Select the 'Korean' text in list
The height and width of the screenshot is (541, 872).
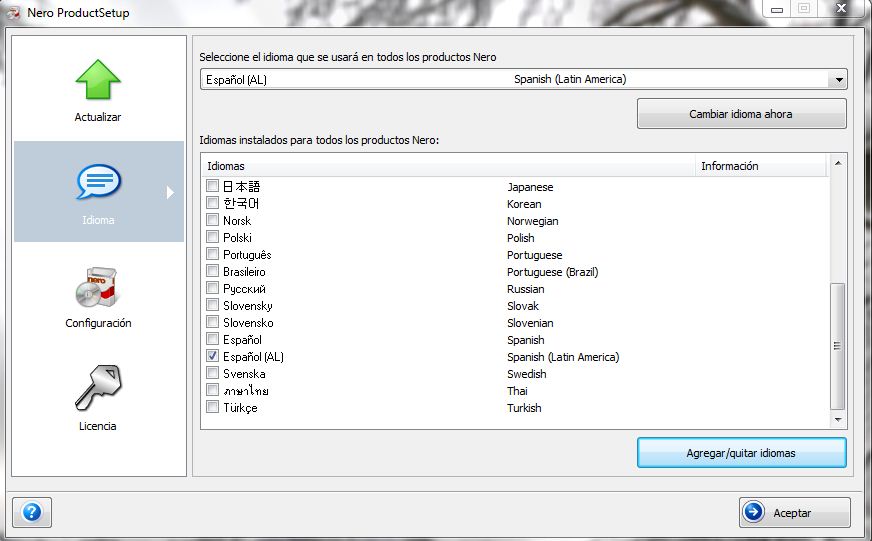tap(524, 204)
